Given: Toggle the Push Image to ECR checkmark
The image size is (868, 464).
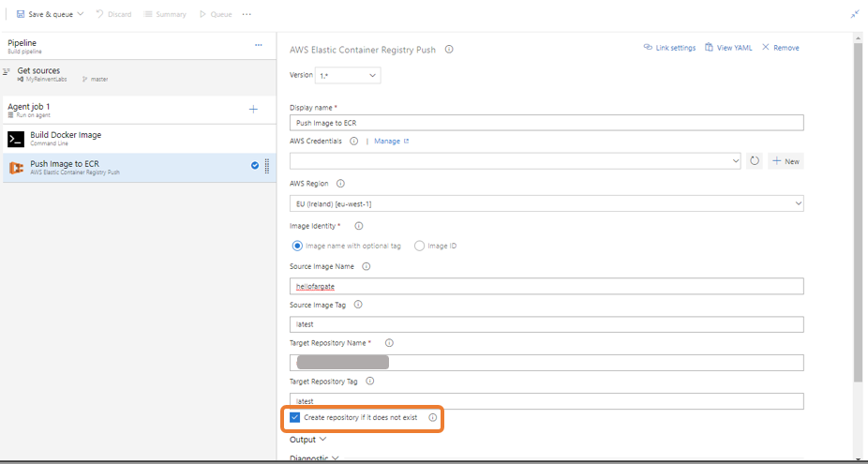Looking at the screenshot, I should pyautogui.click(x=255, y=165).
